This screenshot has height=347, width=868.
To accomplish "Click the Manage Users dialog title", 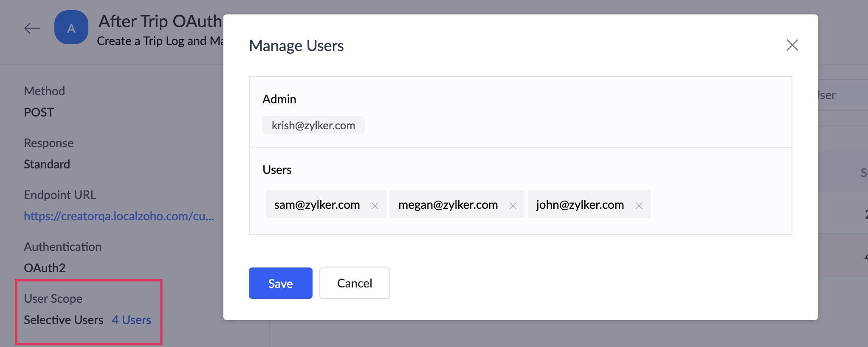I will pyautogui.click(x=296, y=46).
